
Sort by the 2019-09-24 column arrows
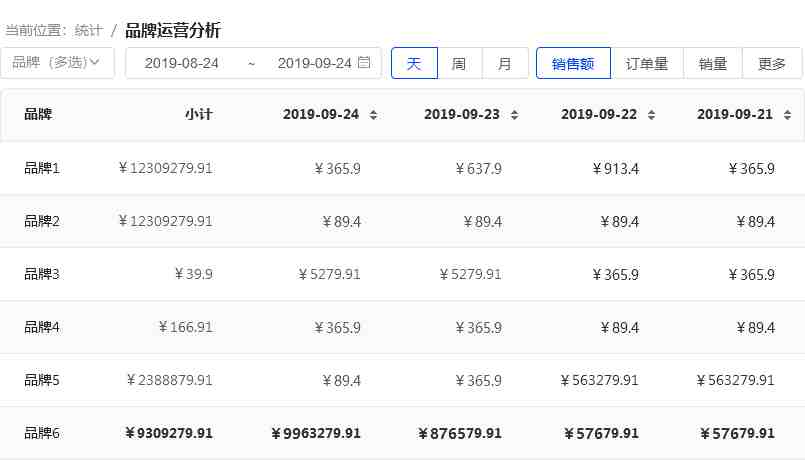pos(373,115)
